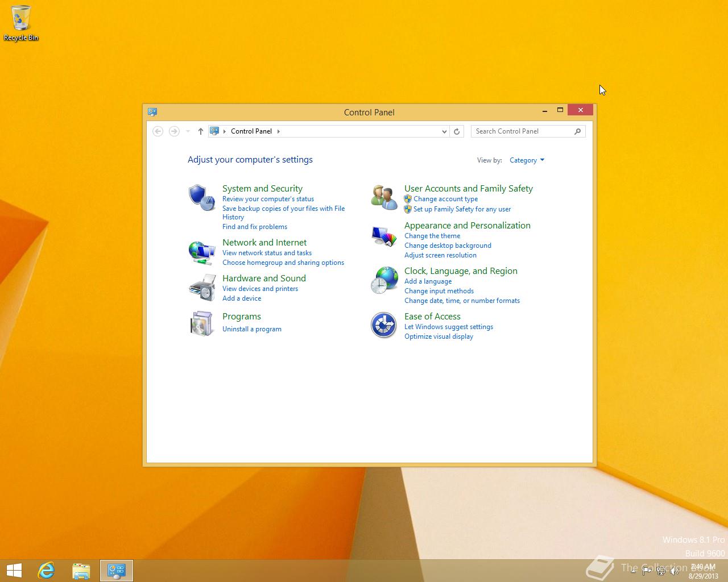Expand the address bar history dropdown

coord(444,131)
